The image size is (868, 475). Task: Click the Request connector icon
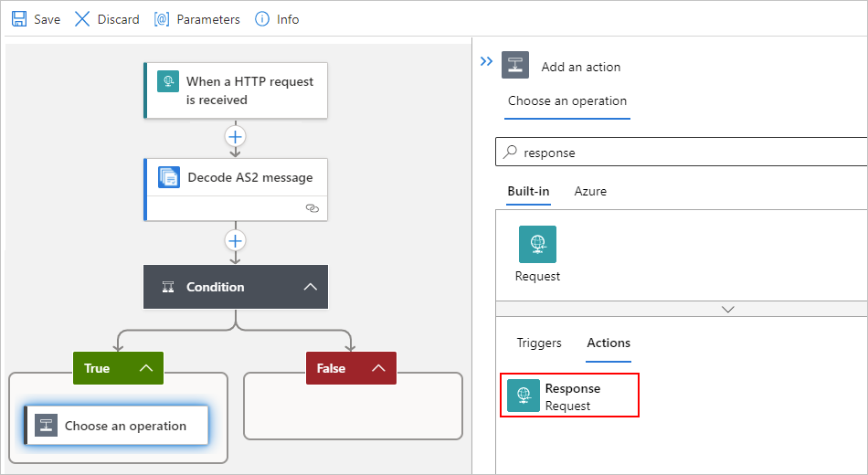(x=537, y=244)
